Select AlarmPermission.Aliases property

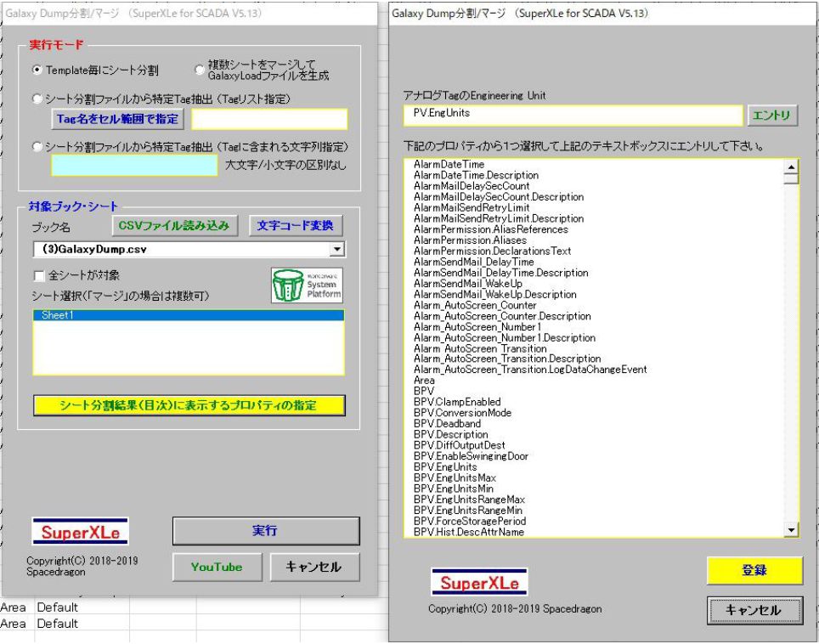(470, 240)
